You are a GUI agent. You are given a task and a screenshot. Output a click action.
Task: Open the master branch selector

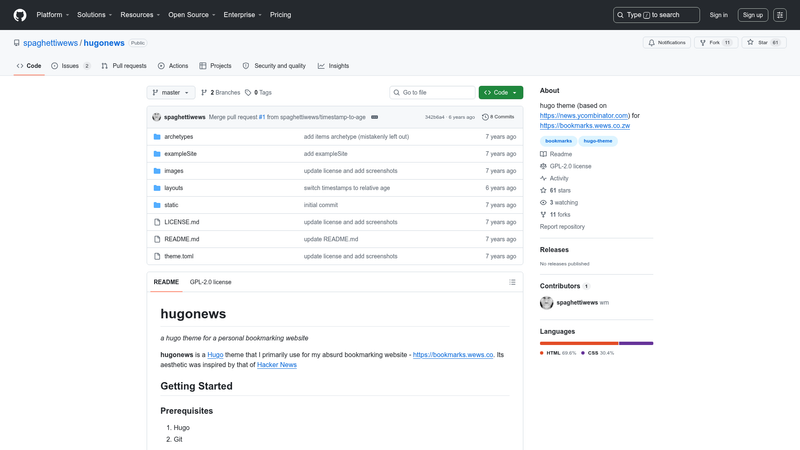[171, 92]
